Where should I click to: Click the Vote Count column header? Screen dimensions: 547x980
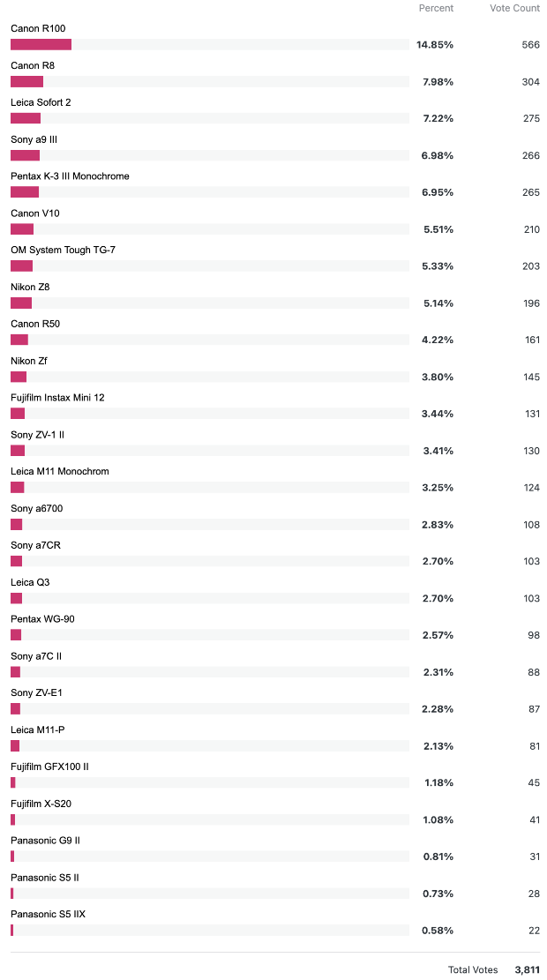pyautogui.click(x=514, y=8)
